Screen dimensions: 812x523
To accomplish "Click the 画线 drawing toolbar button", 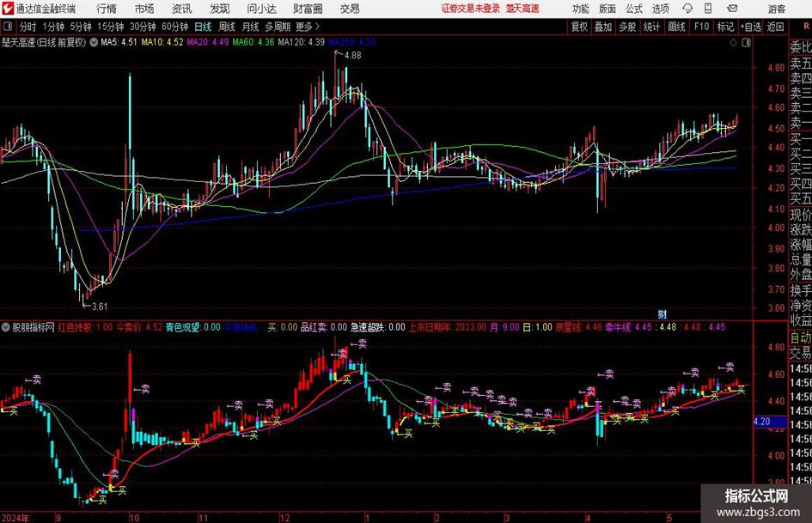I will coord(676,27).
